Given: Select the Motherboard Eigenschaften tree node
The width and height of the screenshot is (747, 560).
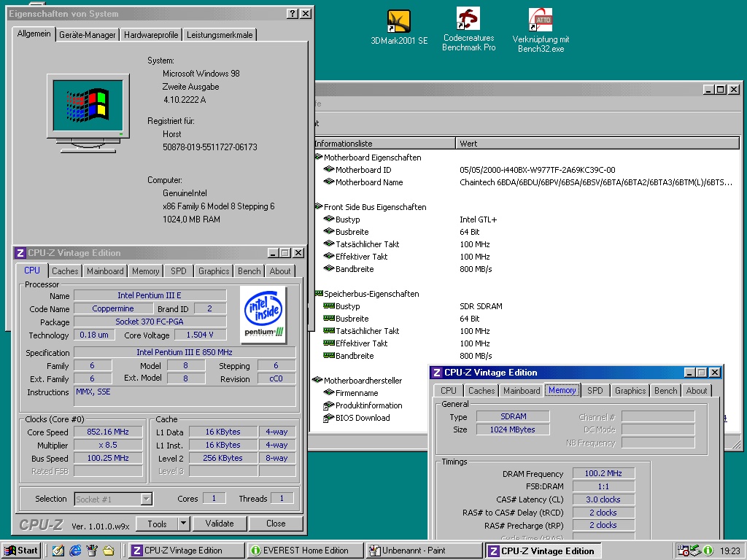Looking at the screenshot, I should click(x=372, y=157).
